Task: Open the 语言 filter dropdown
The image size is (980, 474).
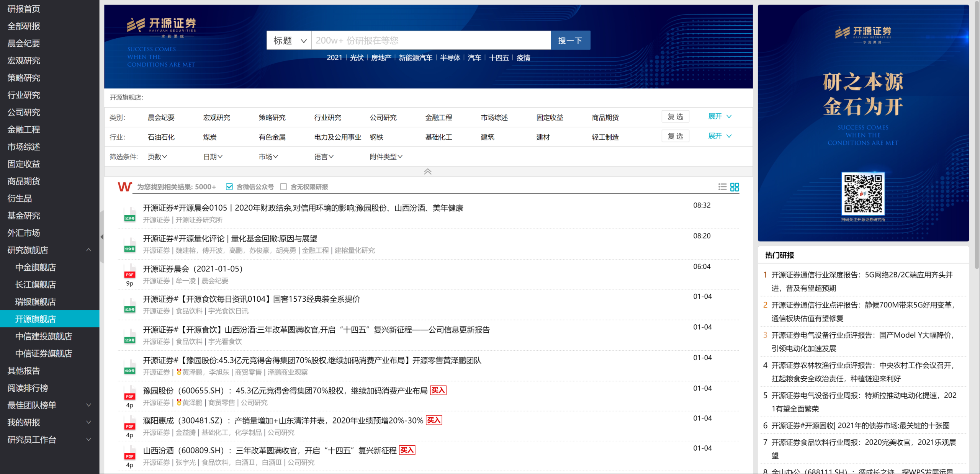Action: (324, 157)
